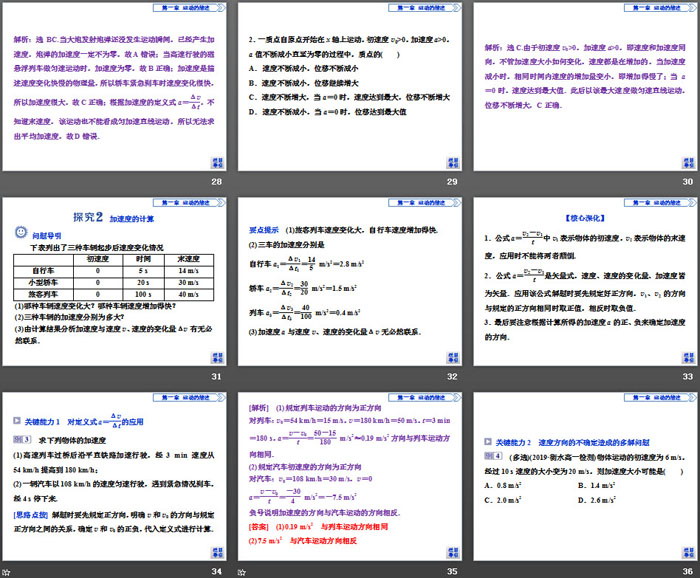Viewport: 700px width, 578px height.
Task: Click slide number label 28
Action: point(217,182)
